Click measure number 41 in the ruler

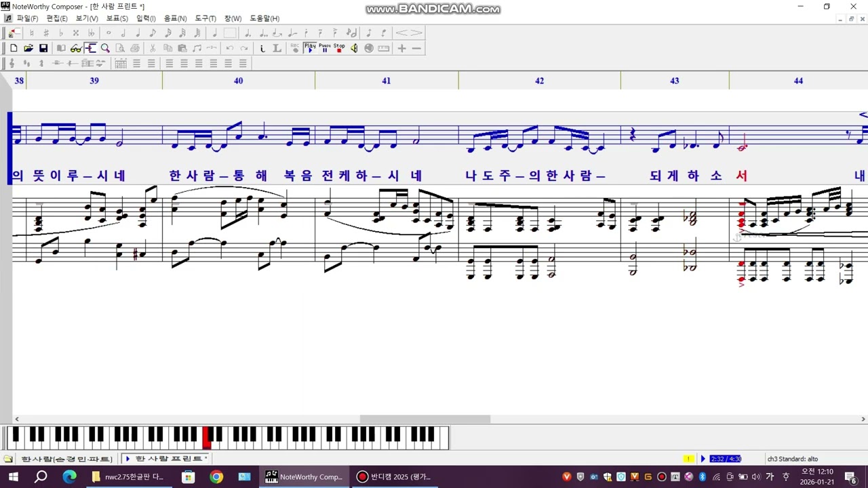point(386,81)
